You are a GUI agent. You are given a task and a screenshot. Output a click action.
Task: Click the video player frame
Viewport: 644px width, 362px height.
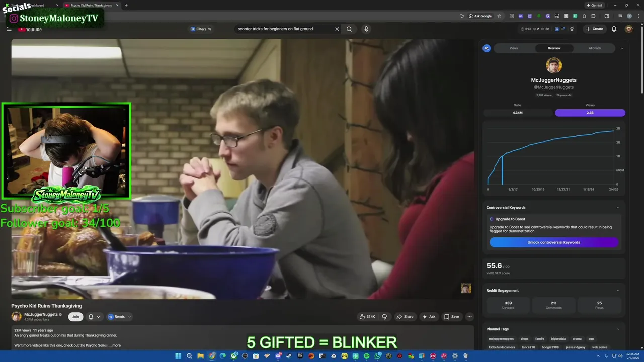click(x=243, y=169)
